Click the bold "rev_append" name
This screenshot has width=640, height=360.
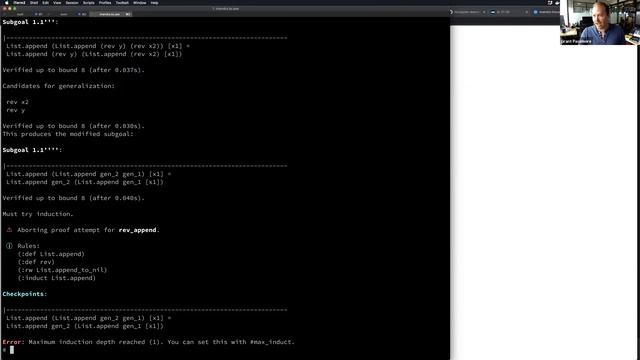point(137,230)
